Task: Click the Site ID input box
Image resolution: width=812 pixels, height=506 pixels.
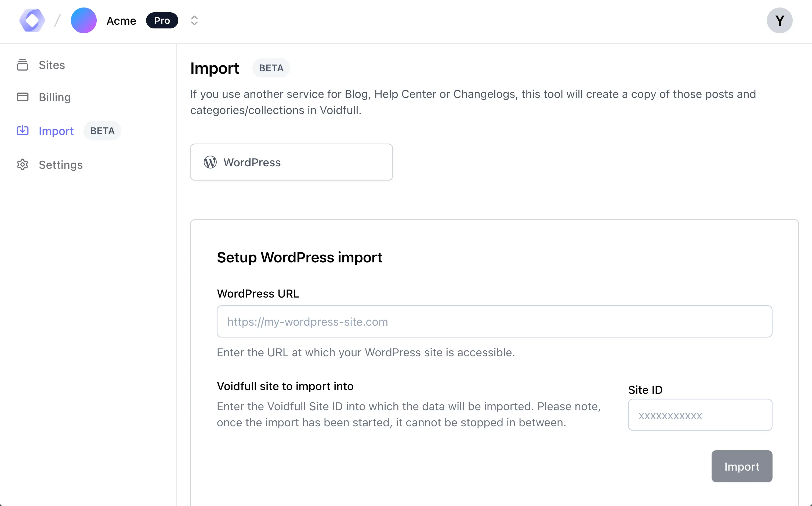Action: (x=699, y=415)
